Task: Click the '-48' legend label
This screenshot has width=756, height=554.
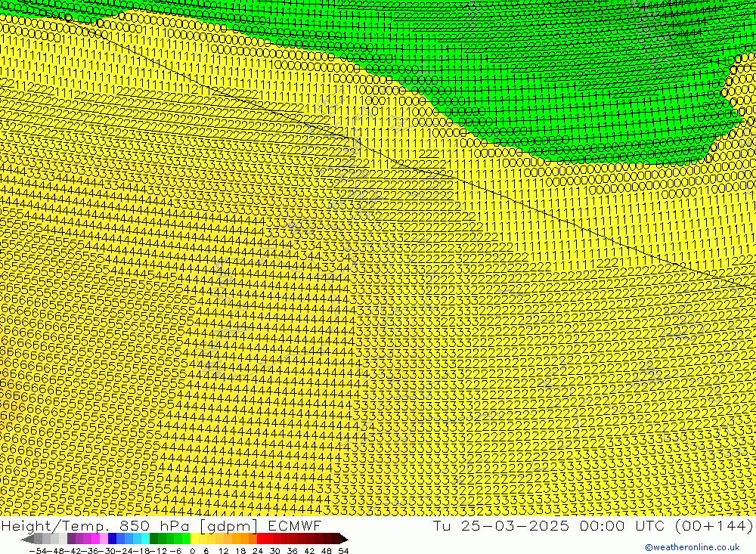Action: [56, 551]
